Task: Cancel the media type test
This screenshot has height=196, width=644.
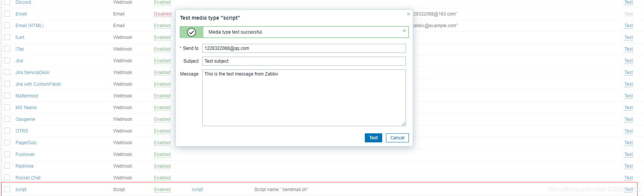Action: point(397,138)
